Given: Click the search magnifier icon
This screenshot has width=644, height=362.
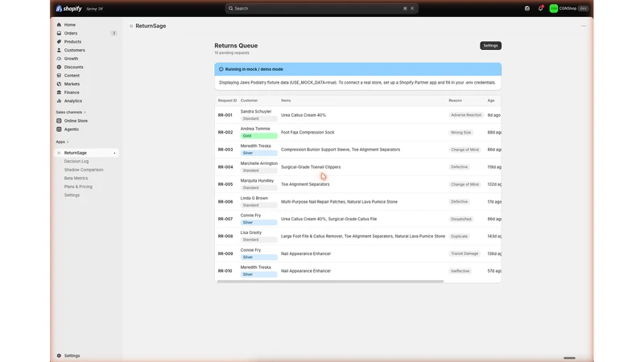Looking at the screenshot, I should [x=231, y=8].
